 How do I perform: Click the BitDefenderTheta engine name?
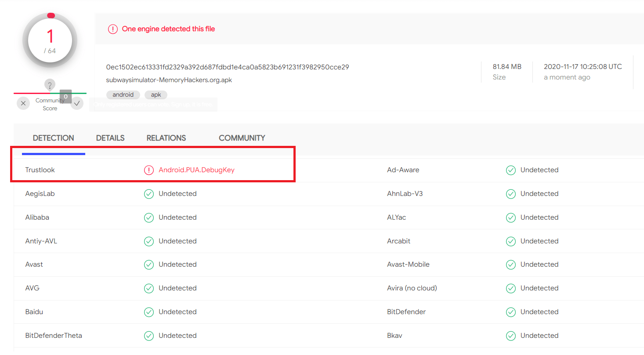click(x=54, y=336)
